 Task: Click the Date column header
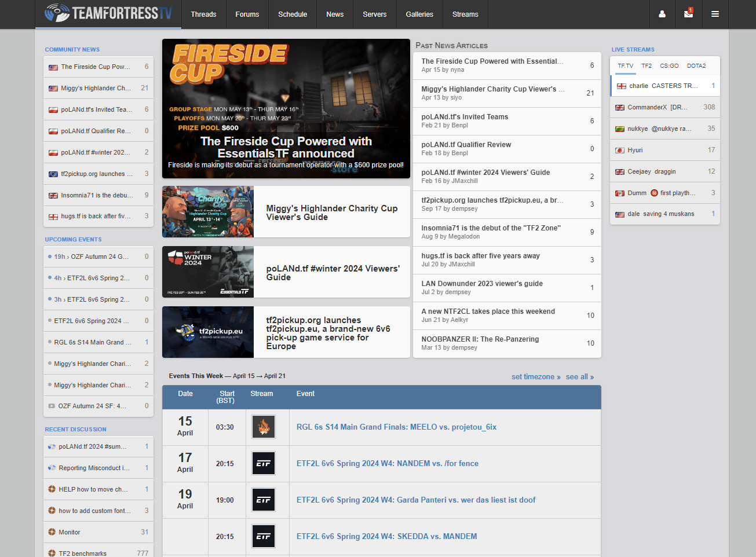pyautogui.click(x=185, y=394)
